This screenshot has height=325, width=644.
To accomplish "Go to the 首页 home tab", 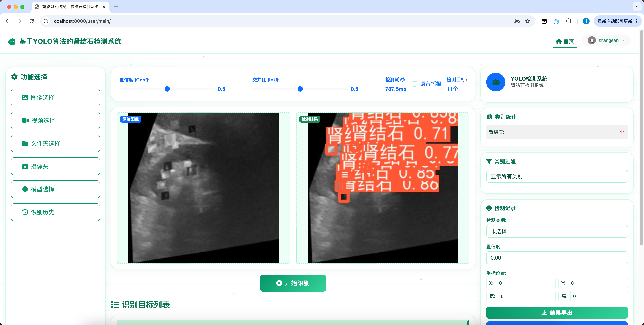I will point(565,41).
